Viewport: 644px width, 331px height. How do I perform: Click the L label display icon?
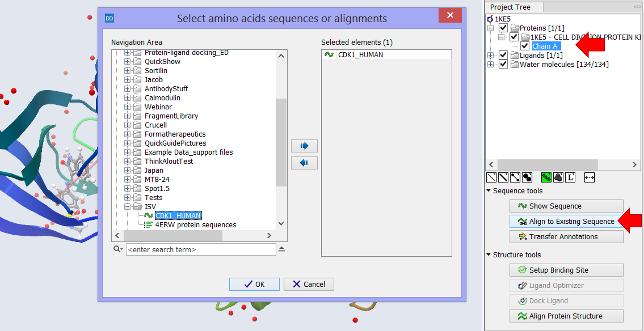coord(571,177)
